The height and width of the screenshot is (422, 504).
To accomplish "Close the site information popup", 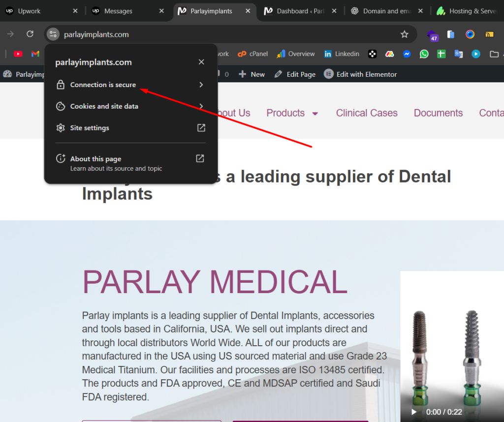I will pos(201,62).
